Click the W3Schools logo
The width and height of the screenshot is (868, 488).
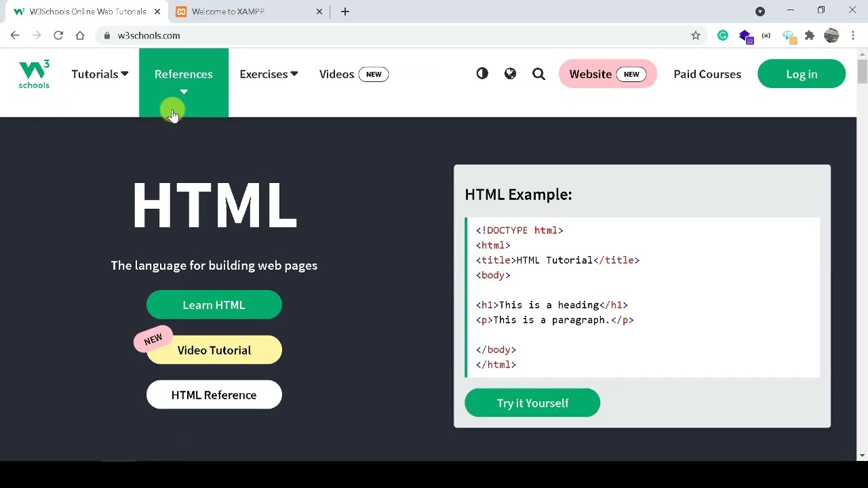tap(34, 74)
